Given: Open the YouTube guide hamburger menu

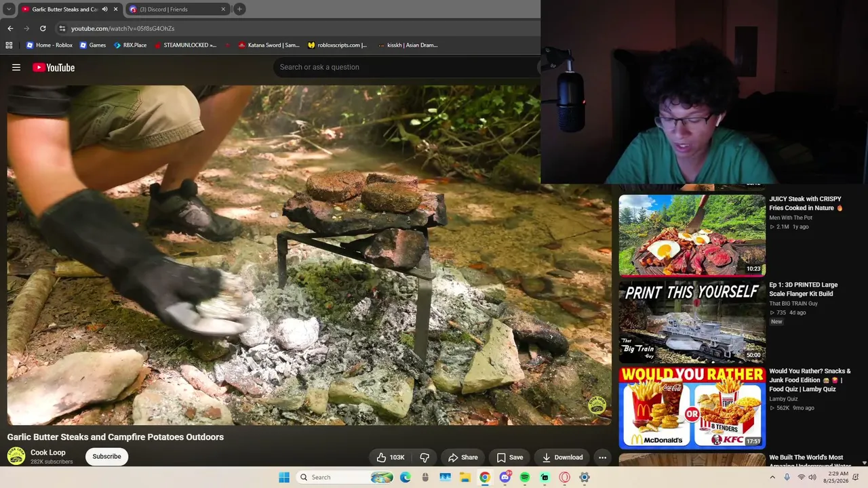Looking at the screenshot, I should tap(16, 67).
